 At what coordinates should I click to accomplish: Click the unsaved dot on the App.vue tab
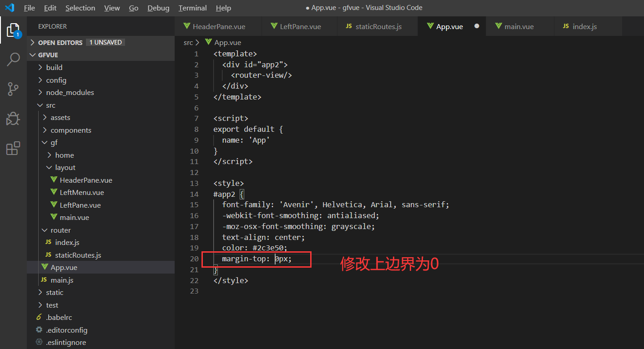tap(477, 26)
